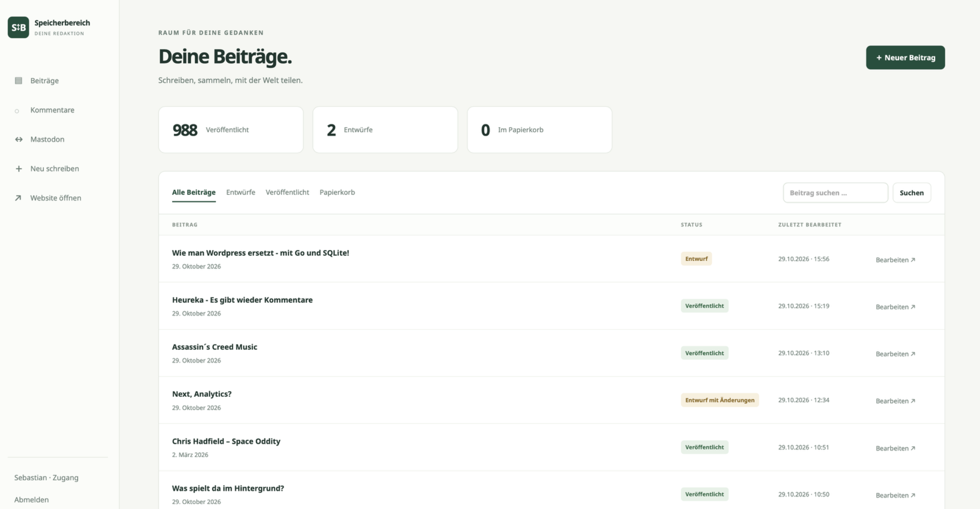Click Bearbeiten for the Wordpress ersetzt post

(x=895, y=260)
